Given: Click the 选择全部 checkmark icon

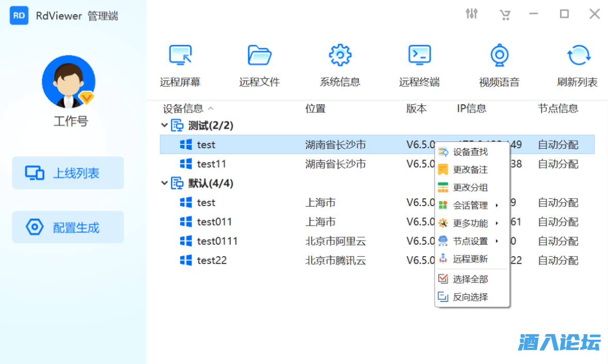Looking at the screenshot, I should click(x=443, y=279).
